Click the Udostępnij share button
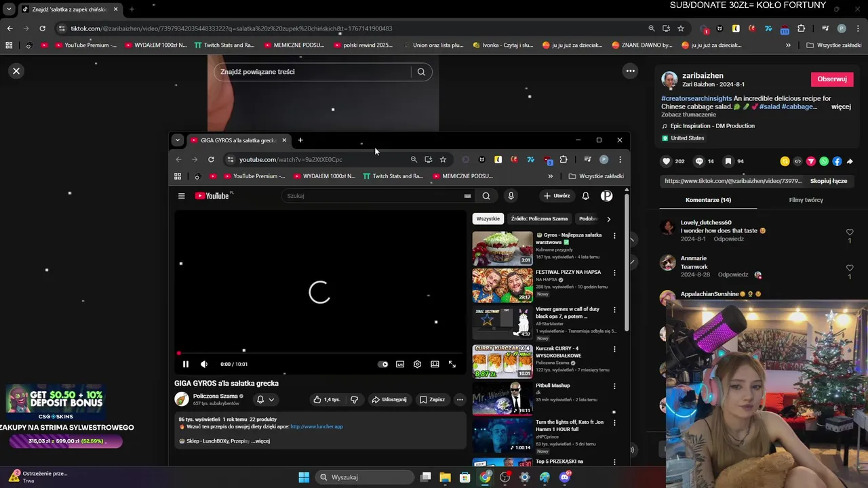 [389, 400]
